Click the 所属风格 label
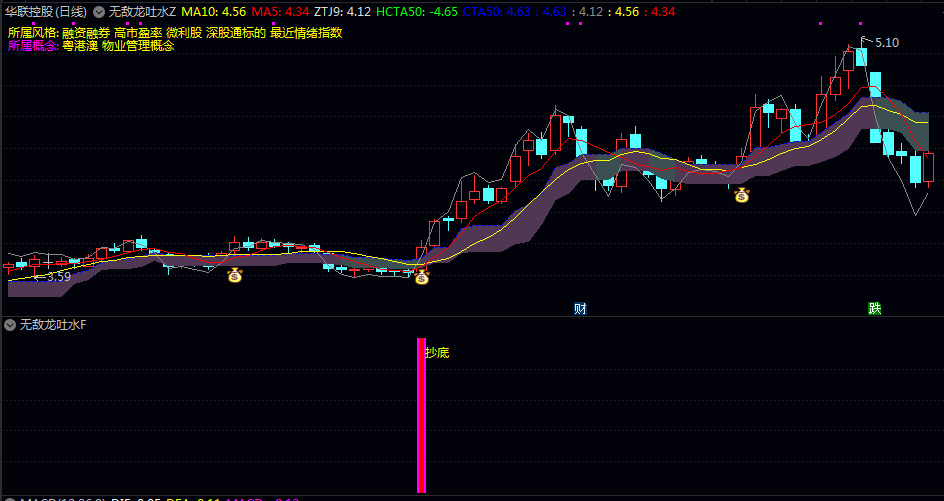The height and width of the screenshot is (501, 944). pyautogui.click(x=31, y=33)
